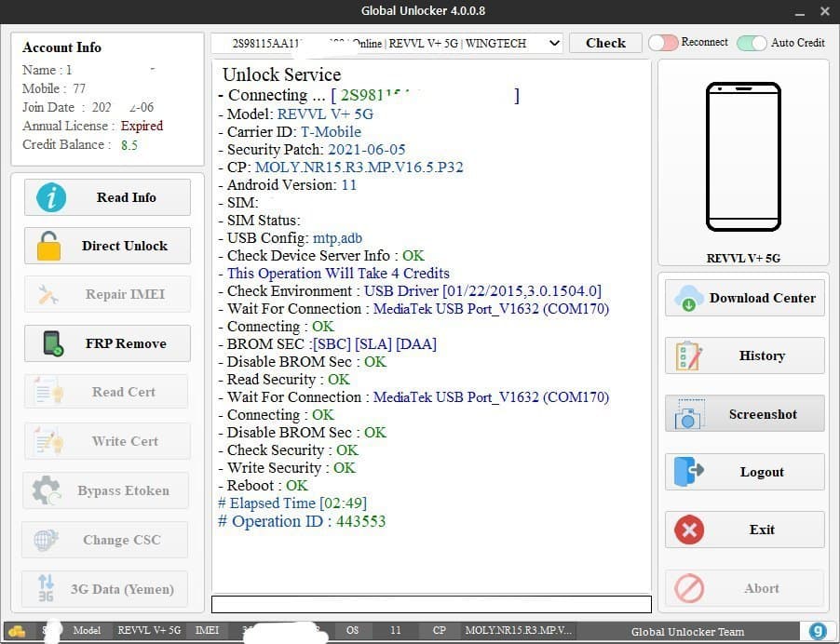Click the 3G Data arrows icon
840x644 pixels.
(46, 588)
